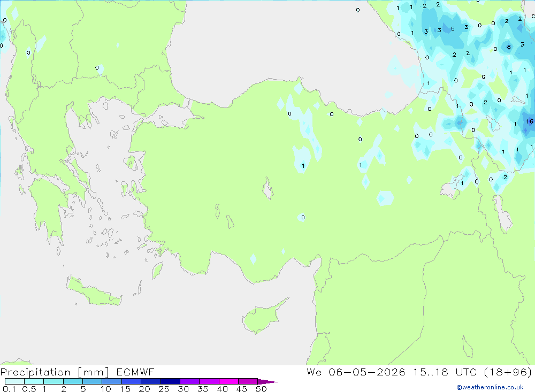Screen dimensions: 535x392
Task: Select the date text '06-05-2026'
Action: (x=367, y=372)
